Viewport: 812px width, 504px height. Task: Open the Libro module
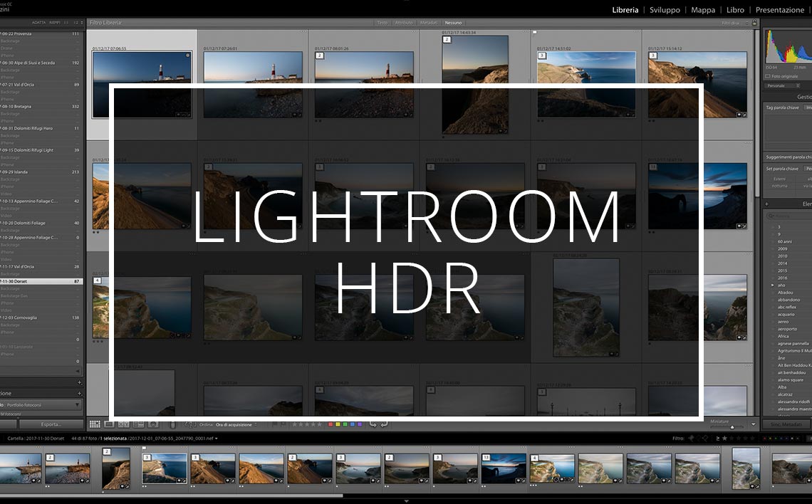coord(735,10)
